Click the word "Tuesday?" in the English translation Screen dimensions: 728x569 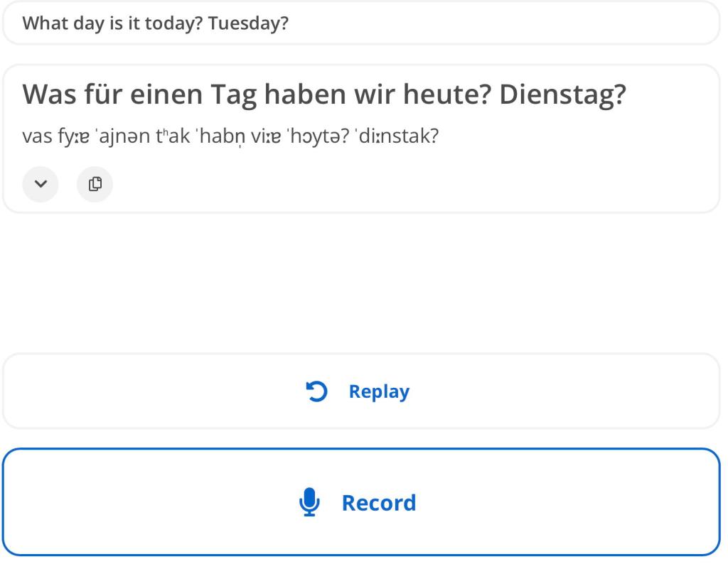248,23
